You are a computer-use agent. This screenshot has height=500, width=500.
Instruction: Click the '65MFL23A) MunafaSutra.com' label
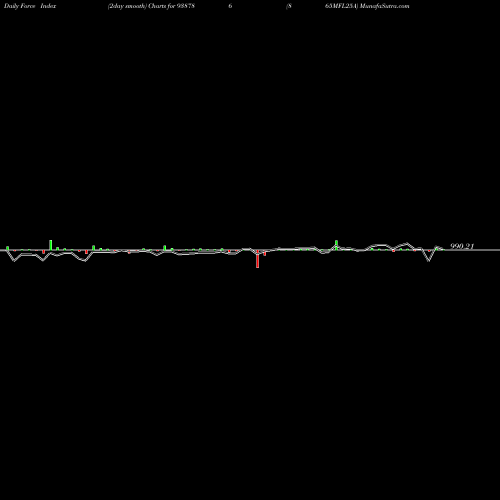point(367,6)
